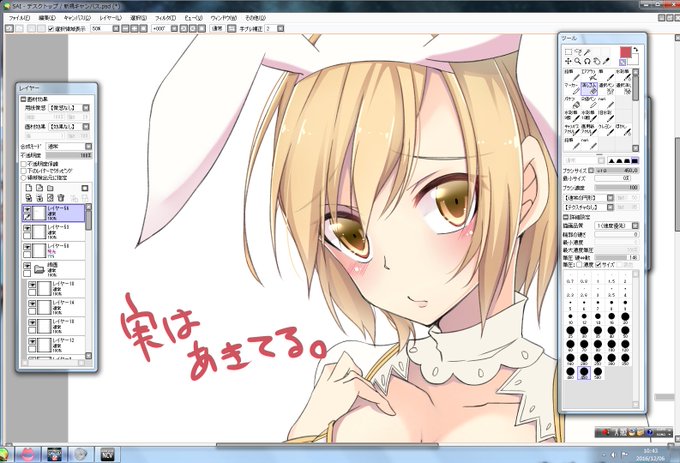Image resolution: width=680 pixels, height=463 pixels.
Task: Click the transparent color toggle square
Action: coord(622,62)
